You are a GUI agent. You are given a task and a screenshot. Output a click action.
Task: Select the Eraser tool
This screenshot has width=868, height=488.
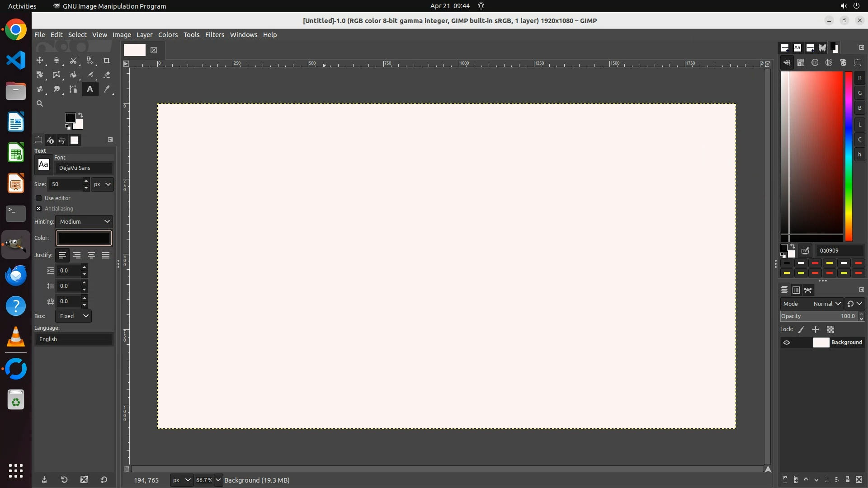tap(107, 75)
